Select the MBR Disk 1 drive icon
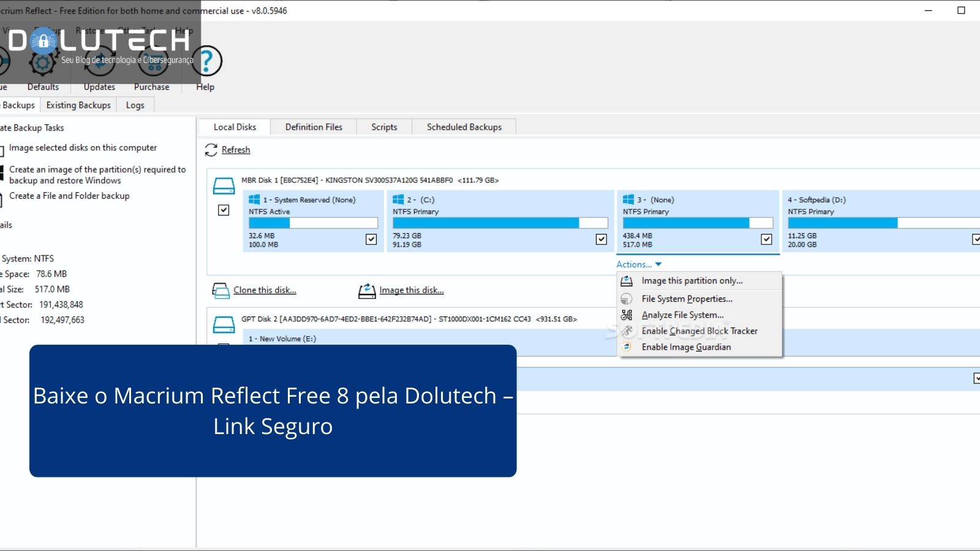The height and width of the screenshot is (551, 980). click(224, 186)
